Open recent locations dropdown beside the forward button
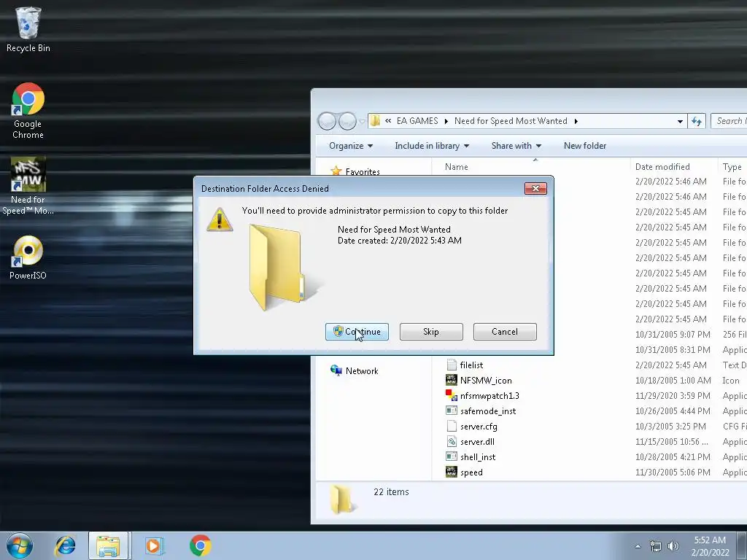The image size is (747, 560). pyautogui.click(x=362, y=122)
